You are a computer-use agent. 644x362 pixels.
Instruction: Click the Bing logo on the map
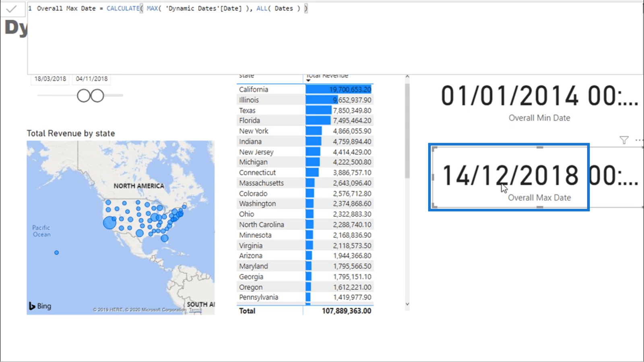click(40, 306)
